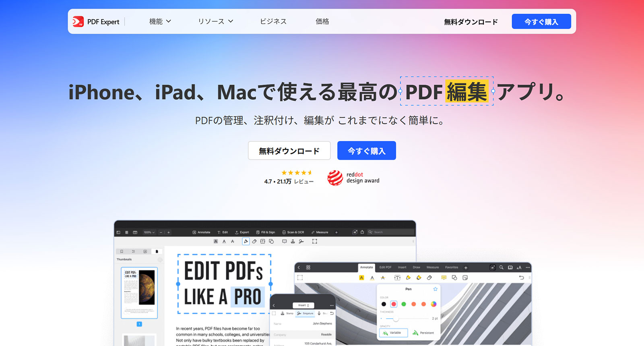Select the highlight text tool in the desktop mockup

[216, 242]
